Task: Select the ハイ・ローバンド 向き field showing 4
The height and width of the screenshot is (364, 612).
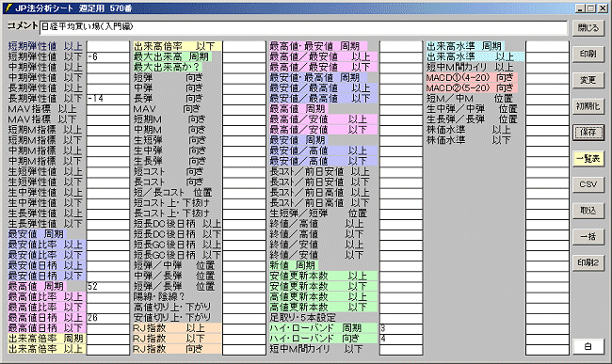Action: [x=401, y=339]
